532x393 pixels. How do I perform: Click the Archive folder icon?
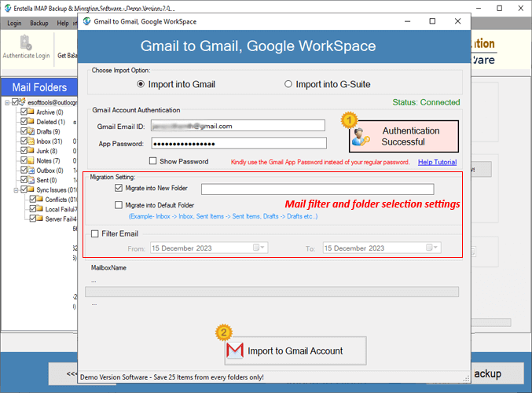point(31,112)
